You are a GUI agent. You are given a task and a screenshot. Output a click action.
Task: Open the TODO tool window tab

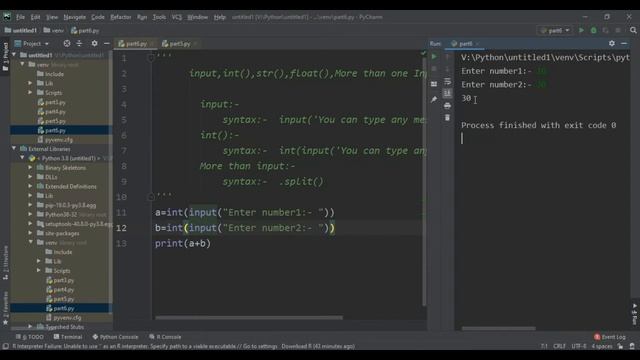[x=30, y=337]
